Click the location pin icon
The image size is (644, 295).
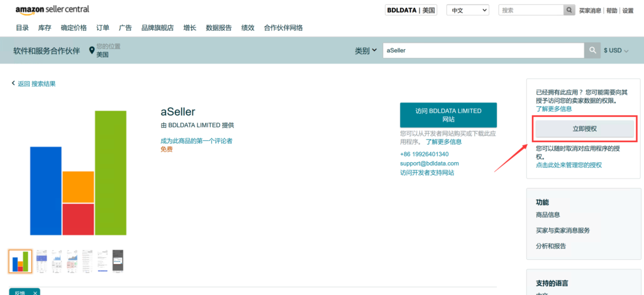coord(92,50)
